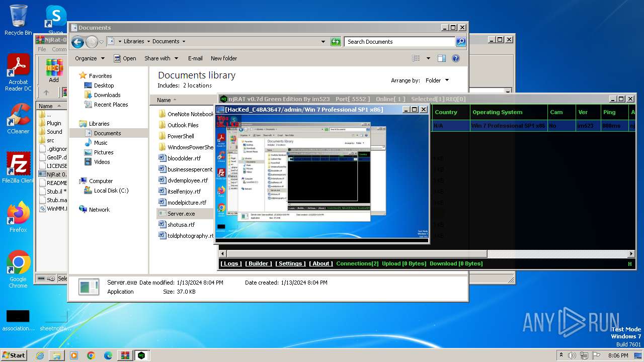Open the WinRAR File menu
This screenshot has width=644, height=362.
click(x=42, y=49)
